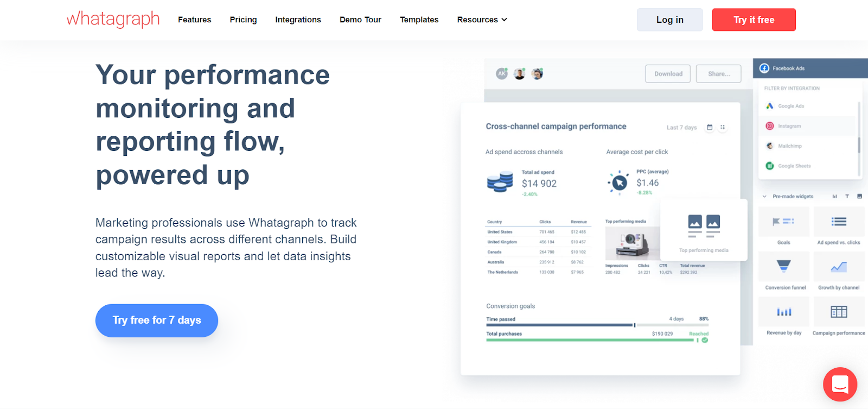868x409 pixels.
Task: Click the Last 7 days date range
Action: pyautogui.click(x=681, y=128)
